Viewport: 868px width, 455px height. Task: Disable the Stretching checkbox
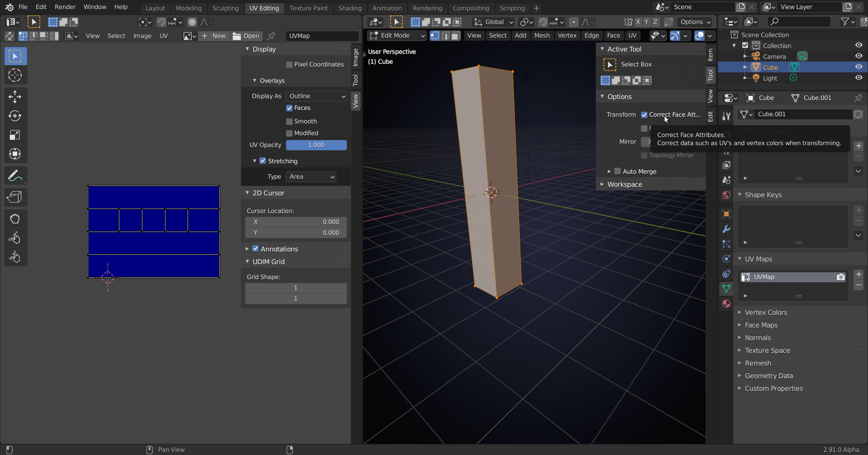pyautogui.click(x=263, y=161)
